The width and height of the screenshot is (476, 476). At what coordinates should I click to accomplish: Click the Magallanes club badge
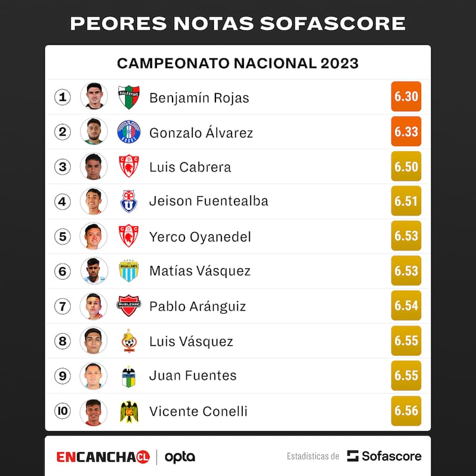[x=129, y=271]
